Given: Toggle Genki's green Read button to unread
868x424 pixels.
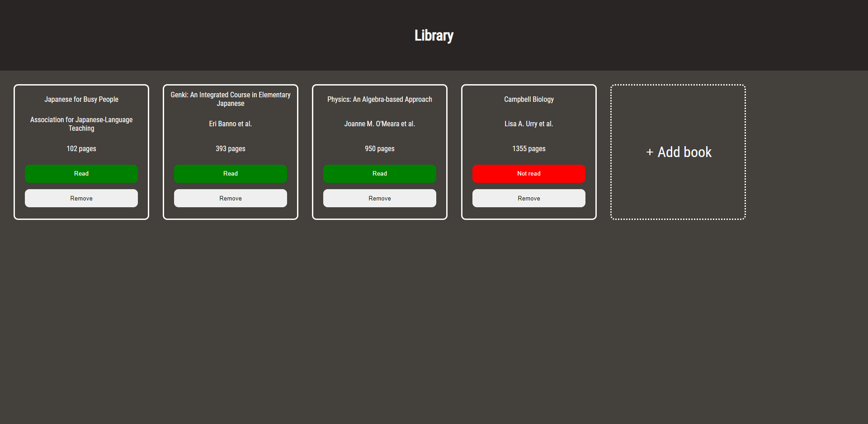Looking at the screenshot, I should 230,173.
